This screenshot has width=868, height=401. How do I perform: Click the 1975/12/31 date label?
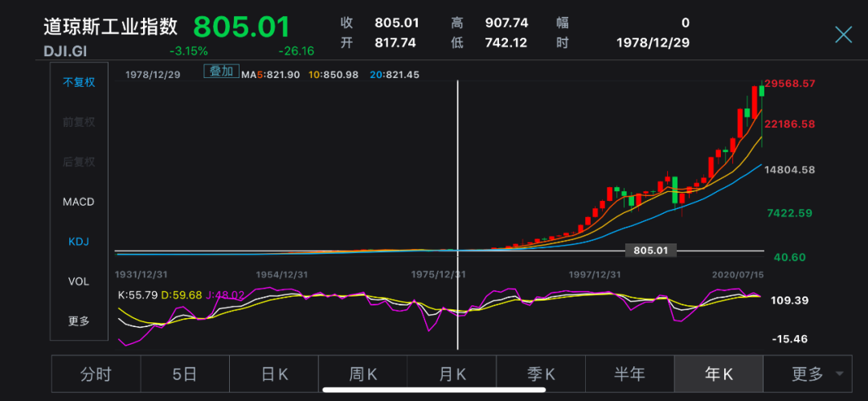437,275
